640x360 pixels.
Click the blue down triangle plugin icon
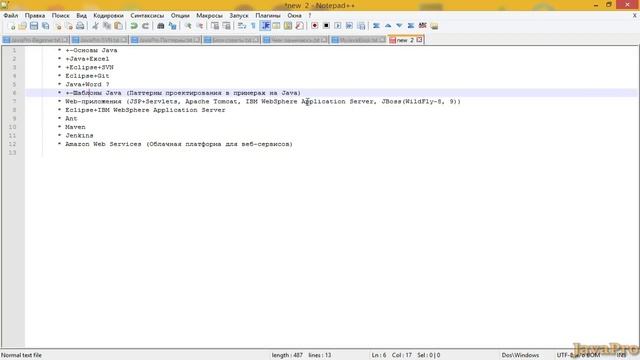click(399, 26)
